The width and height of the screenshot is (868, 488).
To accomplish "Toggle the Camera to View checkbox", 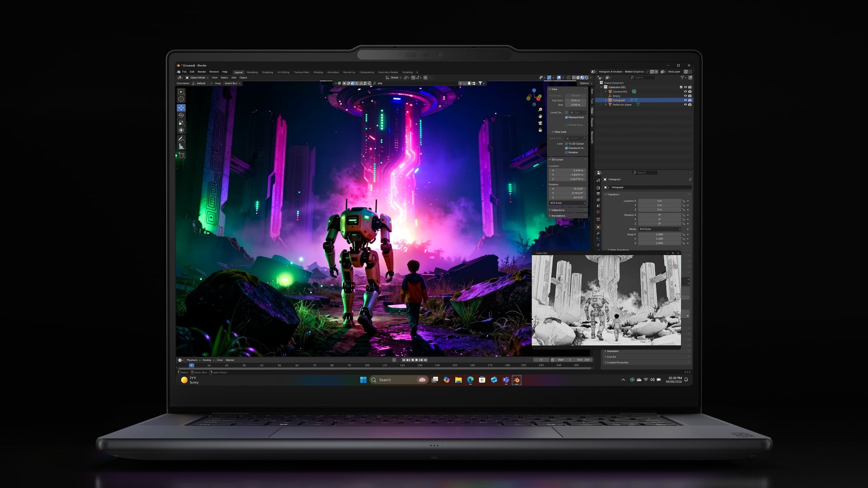I will [x=566, y=148].
